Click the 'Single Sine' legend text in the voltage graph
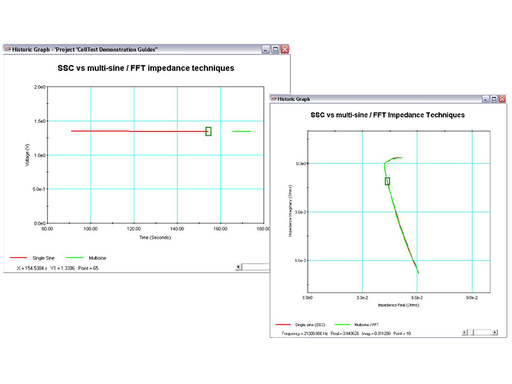The height and width of the screenshot is (384, 512). pos(43,258)
